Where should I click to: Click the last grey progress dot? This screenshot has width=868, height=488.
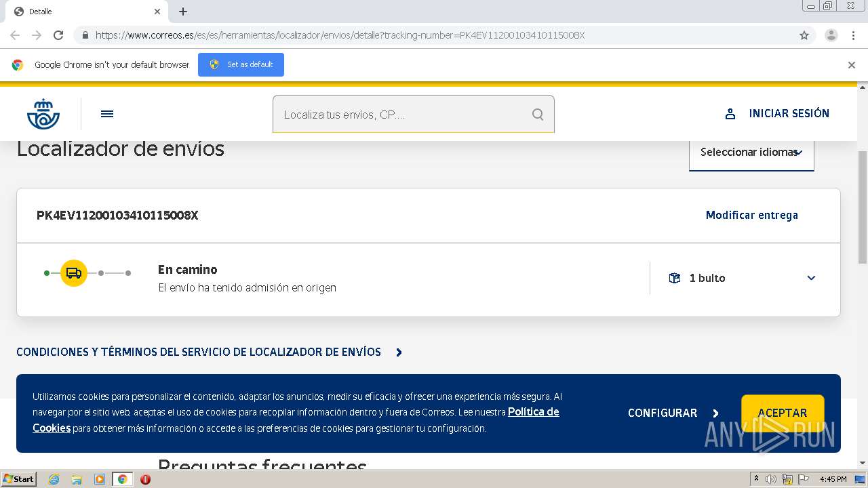pos(128,273)
